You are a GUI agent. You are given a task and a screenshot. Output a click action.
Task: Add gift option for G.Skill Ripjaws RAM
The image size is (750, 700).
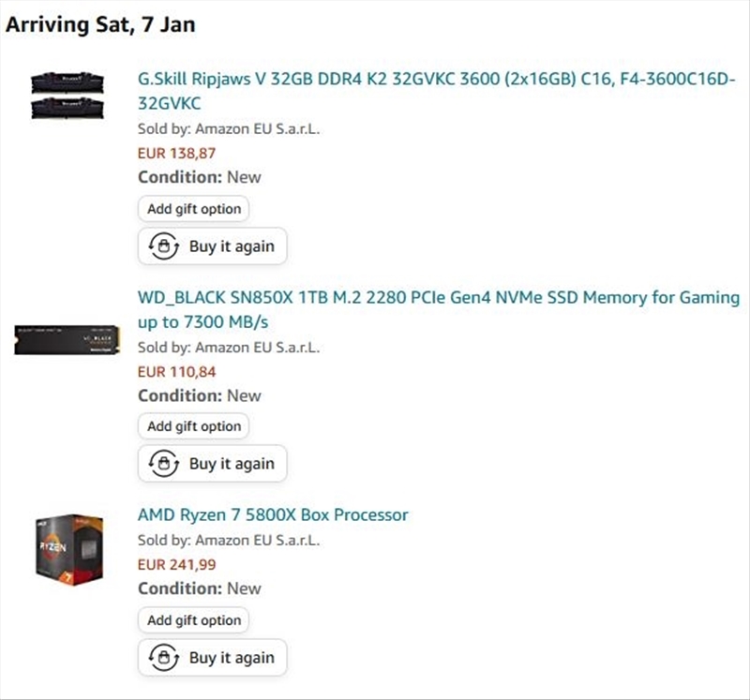194,209
